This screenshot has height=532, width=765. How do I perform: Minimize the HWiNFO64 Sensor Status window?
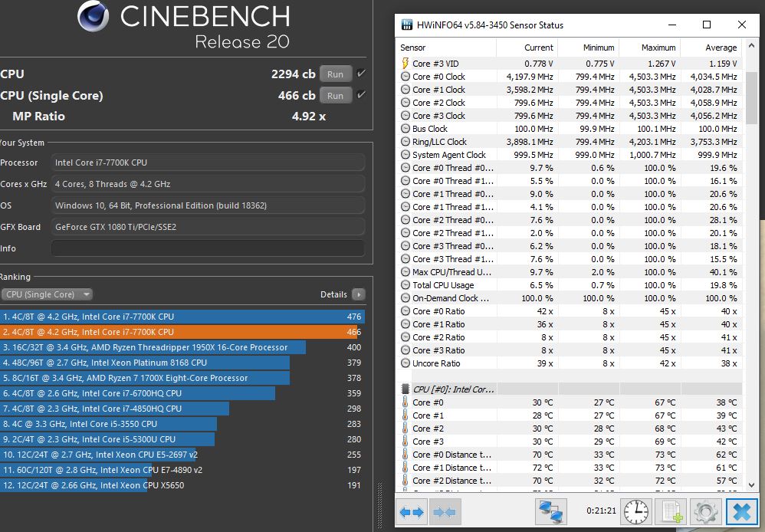672,25
